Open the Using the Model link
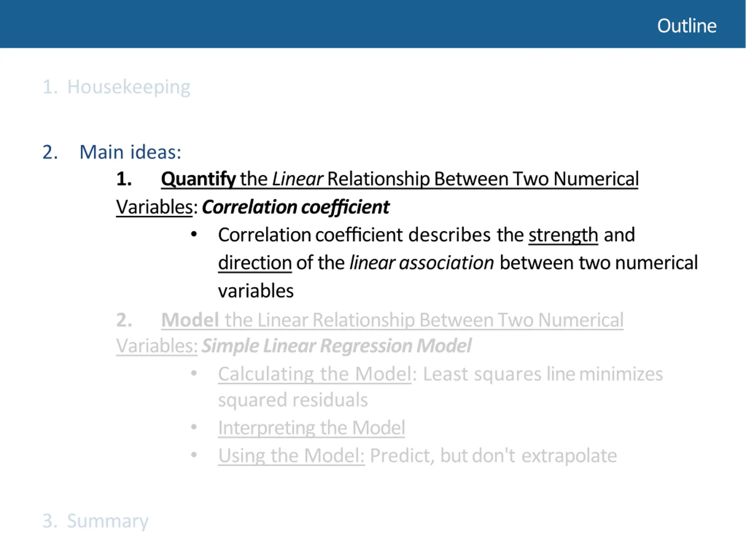This screenshot has height=560, width=746. coord(291,456)
